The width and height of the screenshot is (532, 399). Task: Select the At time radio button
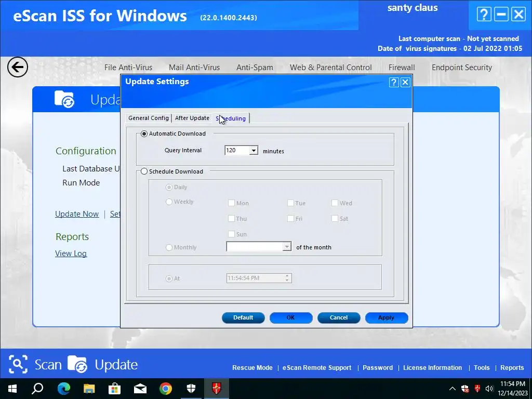[169, 278]
